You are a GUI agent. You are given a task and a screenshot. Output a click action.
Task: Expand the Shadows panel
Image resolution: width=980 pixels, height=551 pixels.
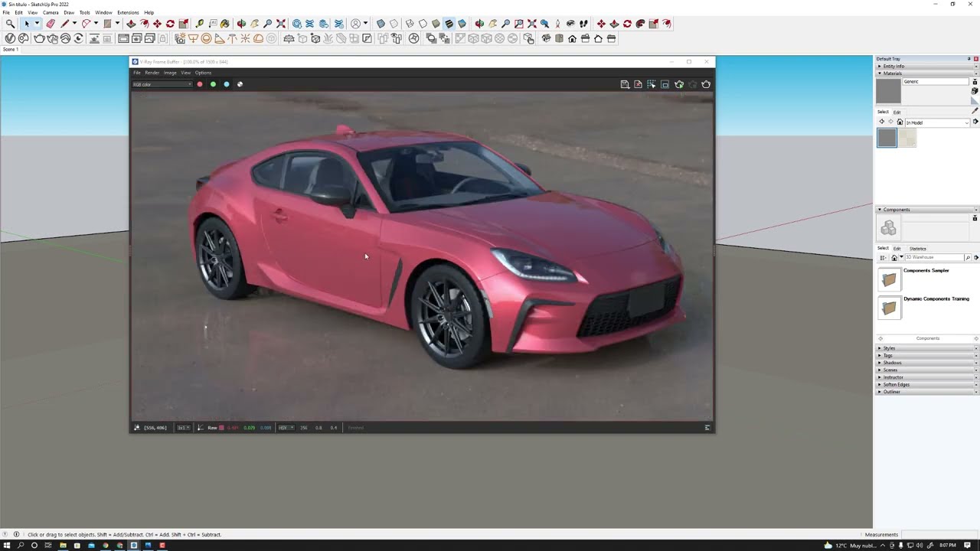[927, 363]
